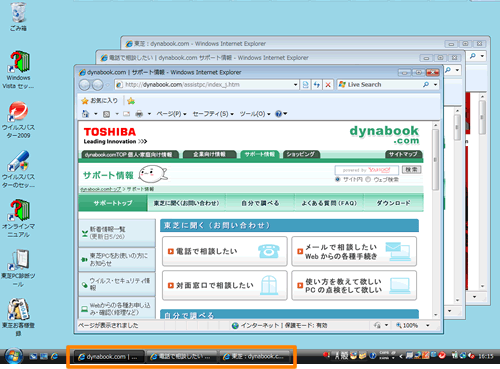Open the サイトマップ tab
This screenshot has width=500, height=369.
(x=403, y=154)
